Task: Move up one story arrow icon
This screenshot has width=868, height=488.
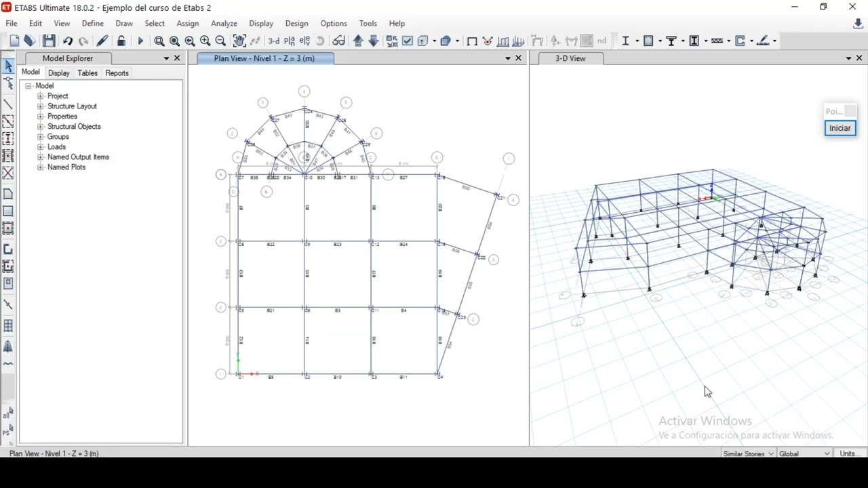Action: click(x=358, y=41)
